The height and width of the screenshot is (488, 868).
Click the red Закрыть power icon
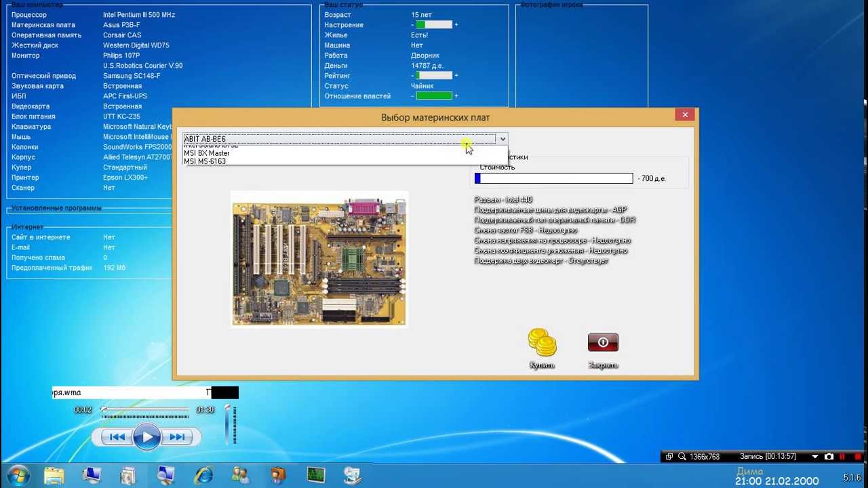[x=603, y=342]
